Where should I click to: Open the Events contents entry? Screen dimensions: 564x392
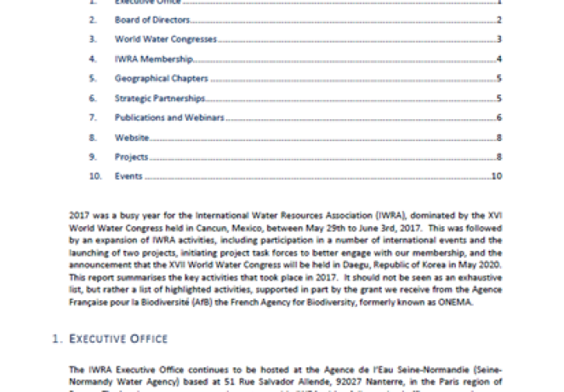128,176
